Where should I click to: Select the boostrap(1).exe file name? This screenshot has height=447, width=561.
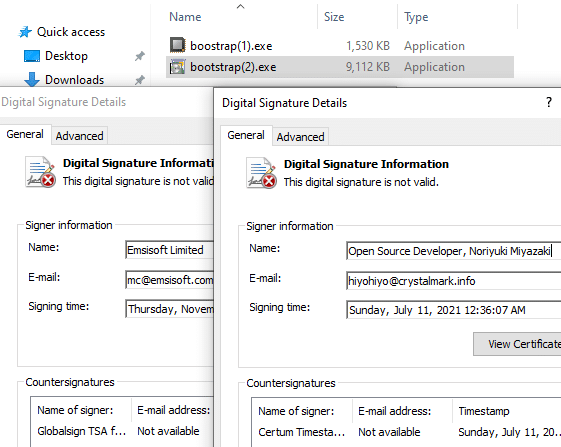click(x=231, y=46)
